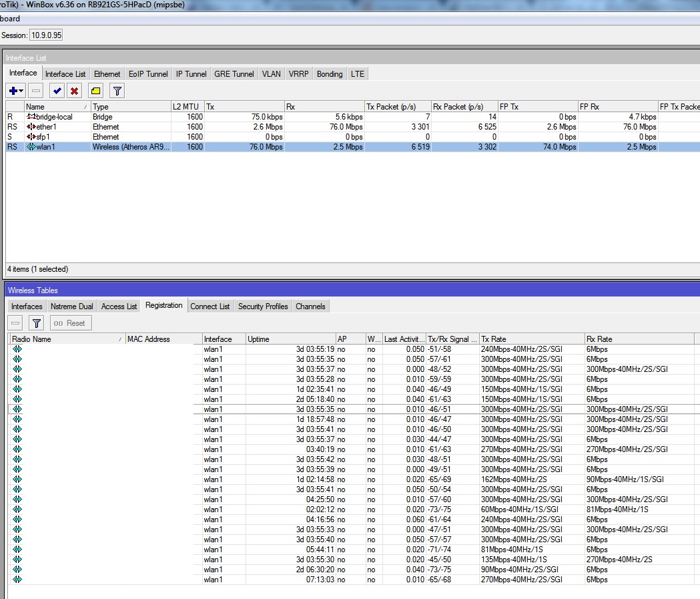Click the L2 MTU column header
Image resolution: width=700 pixels, height=599 pixels.
pyautogui.click(x=188, y=107)
